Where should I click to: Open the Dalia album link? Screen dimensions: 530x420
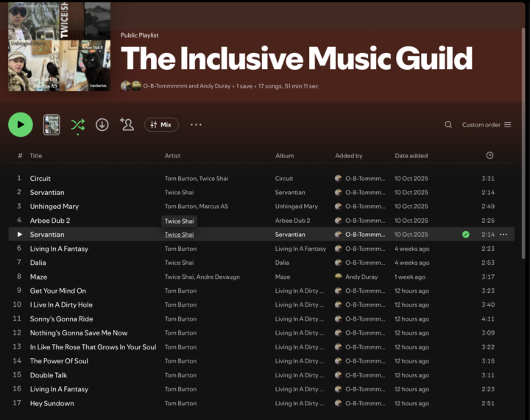pyautogui.click(x=282, y=263)
